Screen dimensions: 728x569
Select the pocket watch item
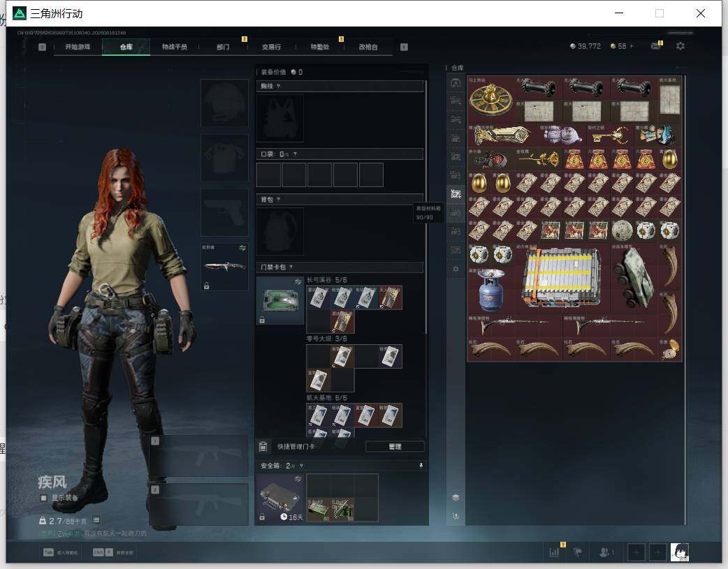coord(669,350)
